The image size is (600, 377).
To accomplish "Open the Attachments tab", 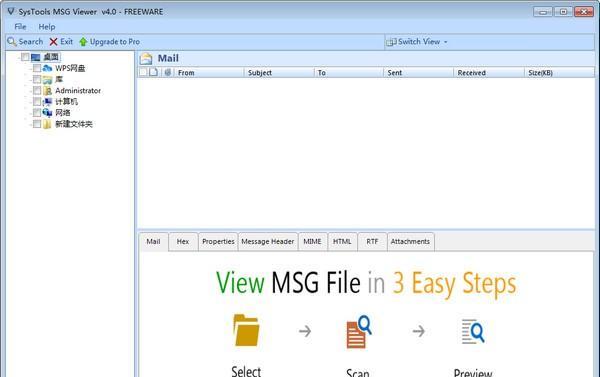I will coord(410,242).
